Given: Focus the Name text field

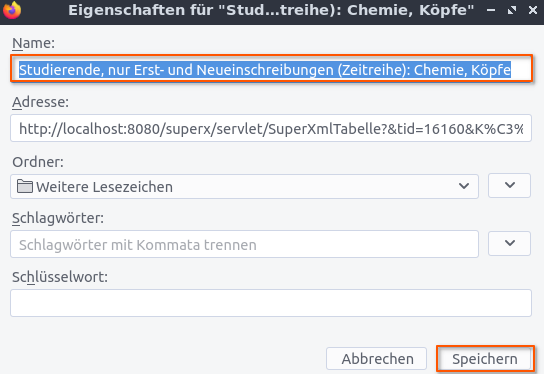Looking at the screenshot, I should pyautogui.click(x=271, y=69).
